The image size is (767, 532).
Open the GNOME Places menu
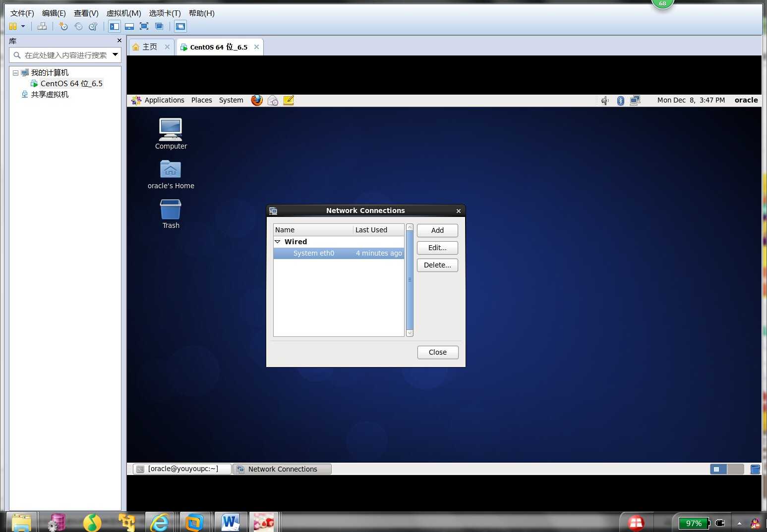point(202,100)
